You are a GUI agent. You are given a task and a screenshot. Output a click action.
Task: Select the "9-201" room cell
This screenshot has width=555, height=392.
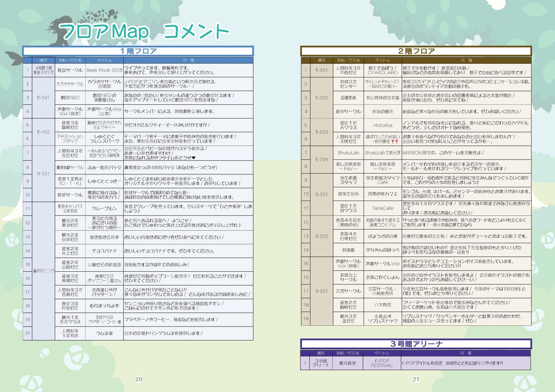click(322, 291)
